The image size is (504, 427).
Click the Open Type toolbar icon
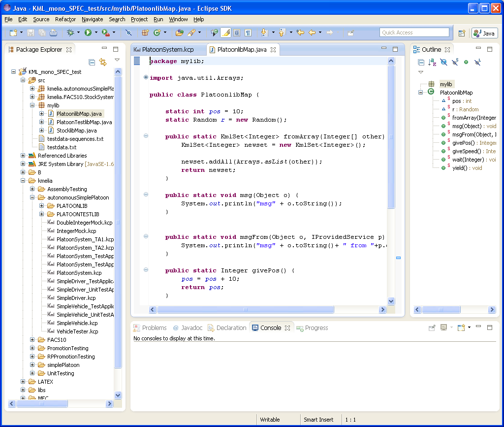point(179,33)
